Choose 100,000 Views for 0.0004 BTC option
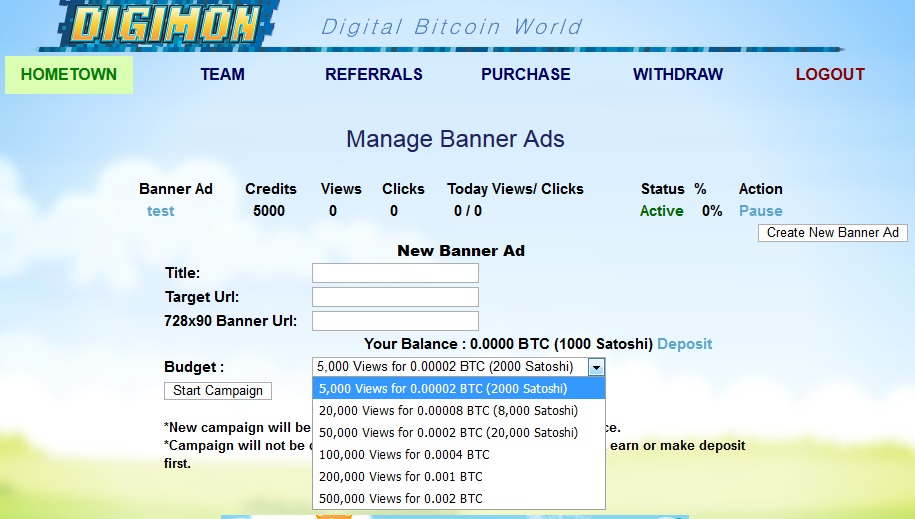The image size is (915, 519). [x=459, y=455]
